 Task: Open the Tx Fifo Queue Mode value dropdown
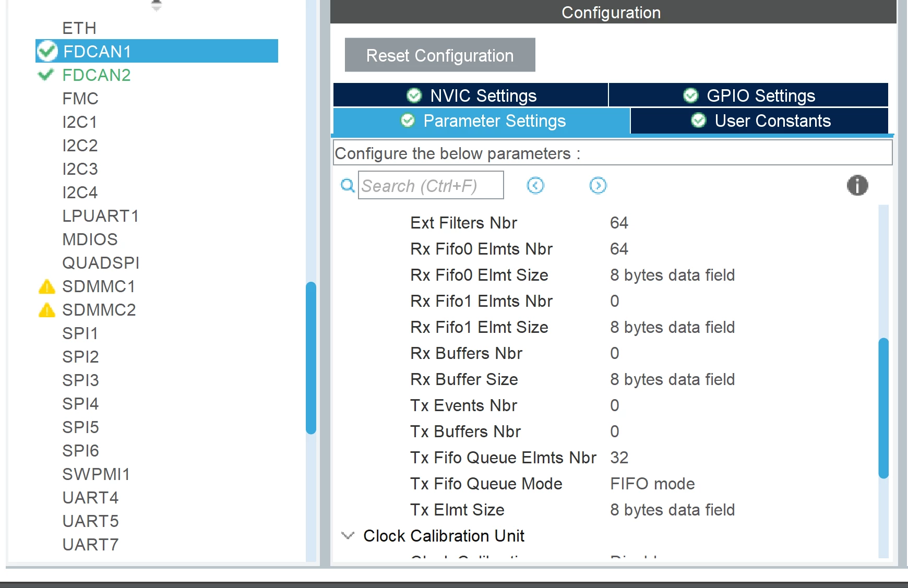652,484
